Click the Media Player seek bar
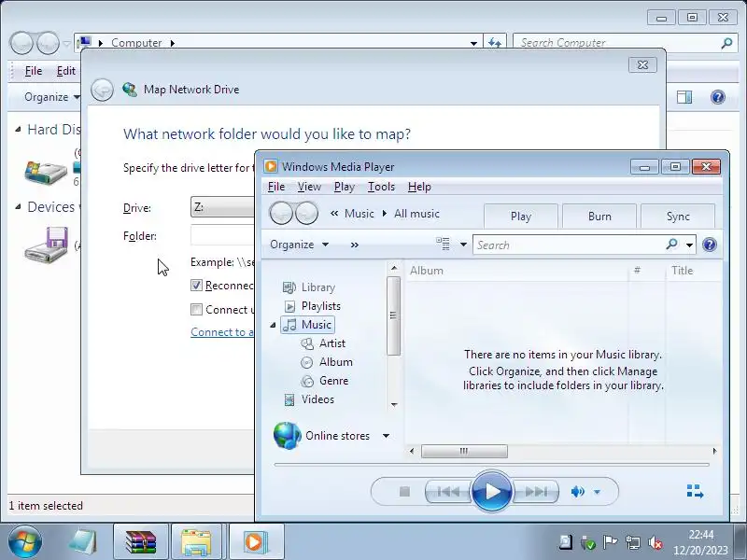747x560 pixels. tap(492, 464)
